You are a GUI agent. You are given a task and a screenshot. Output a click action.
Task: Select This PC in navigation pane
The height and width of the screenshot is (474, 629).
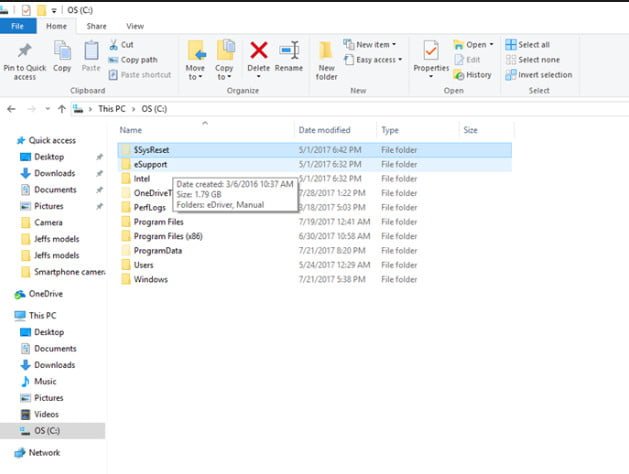[42, 316]
